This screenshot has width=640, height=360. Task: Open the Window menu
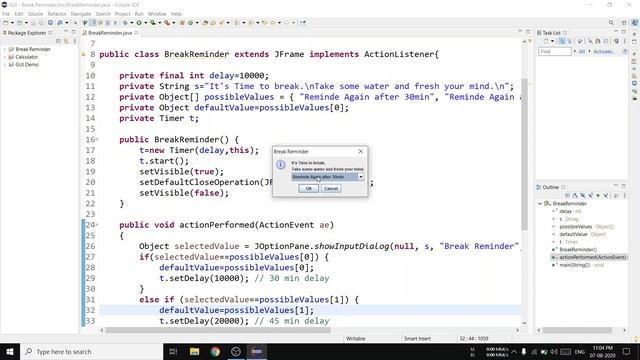[157, 14]
